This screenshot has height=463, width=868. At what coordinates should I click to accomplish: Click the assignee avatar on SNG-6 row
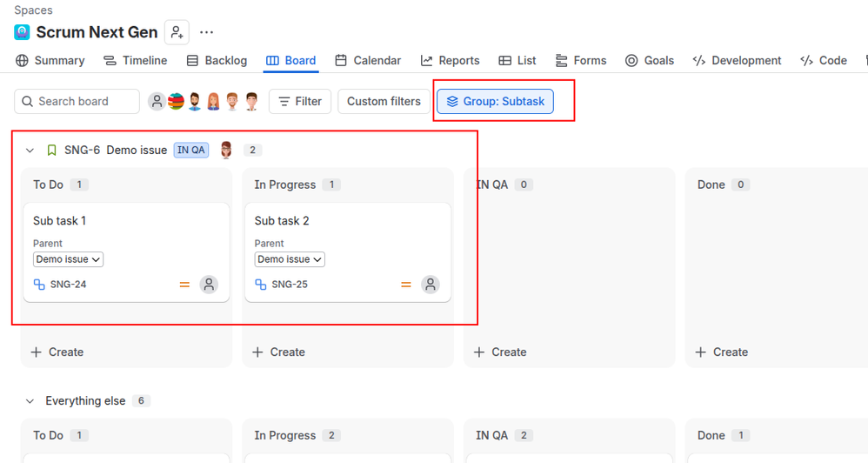point(226,150)
